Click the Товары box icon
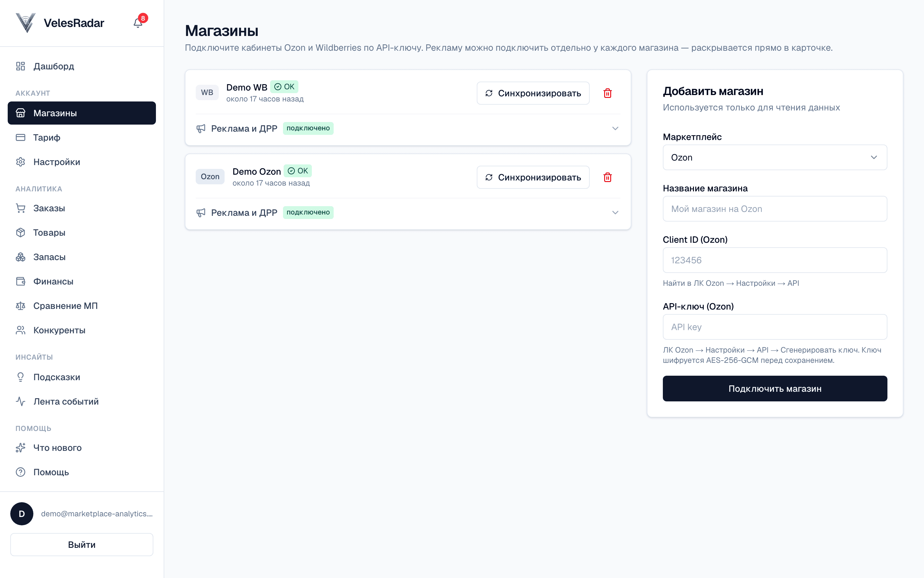This screenshot has height=578, width=924. (x=21, y=232)
